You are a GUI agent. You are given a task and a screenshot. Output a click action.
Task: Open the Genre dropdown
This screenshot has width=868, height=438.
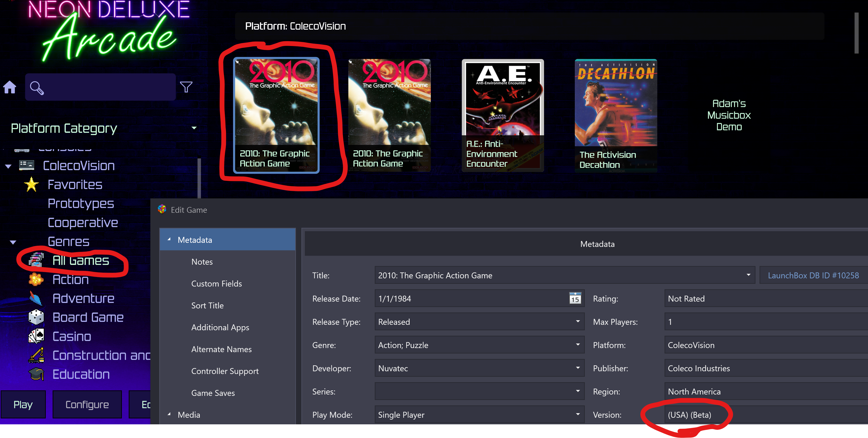pos(578,345)
